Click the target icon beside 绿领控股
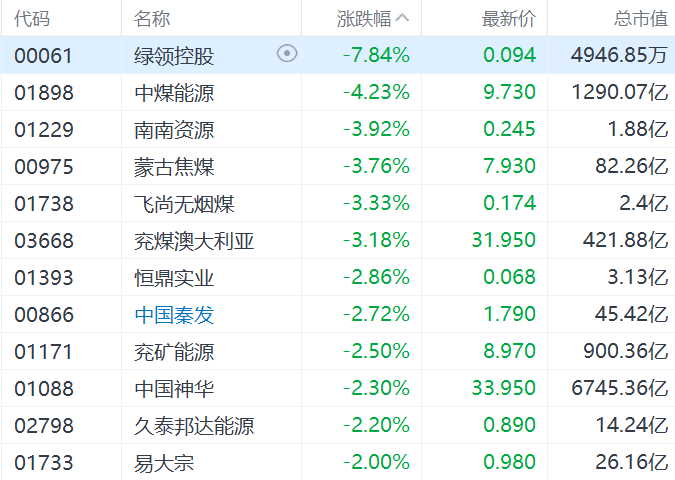Viewport: 675px width, 480px height. point(287,54)
